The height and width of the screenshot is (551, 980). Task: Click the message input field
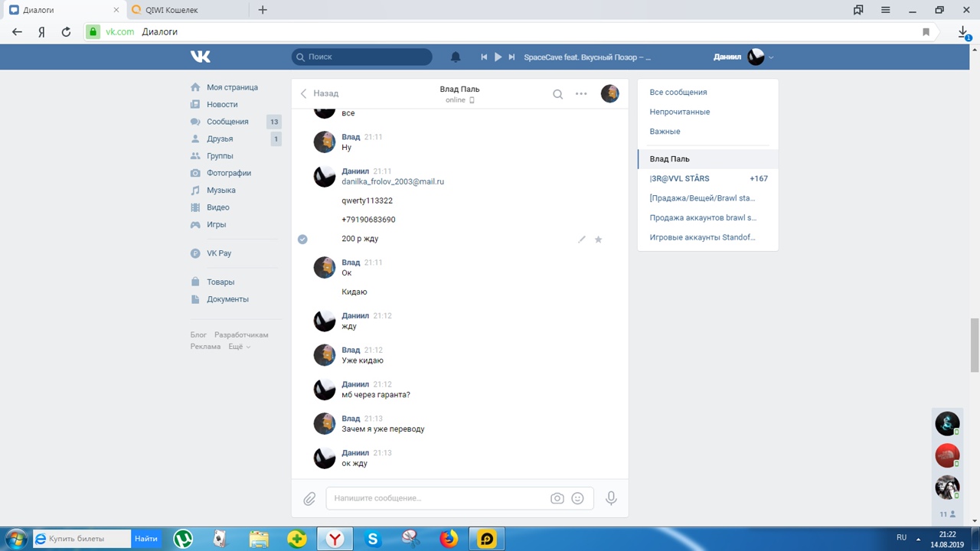tap(436, 498)
